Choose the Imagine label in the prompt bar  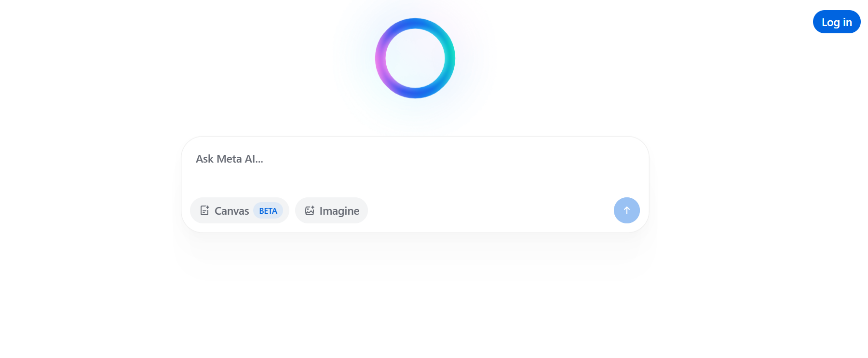(339, 211)
